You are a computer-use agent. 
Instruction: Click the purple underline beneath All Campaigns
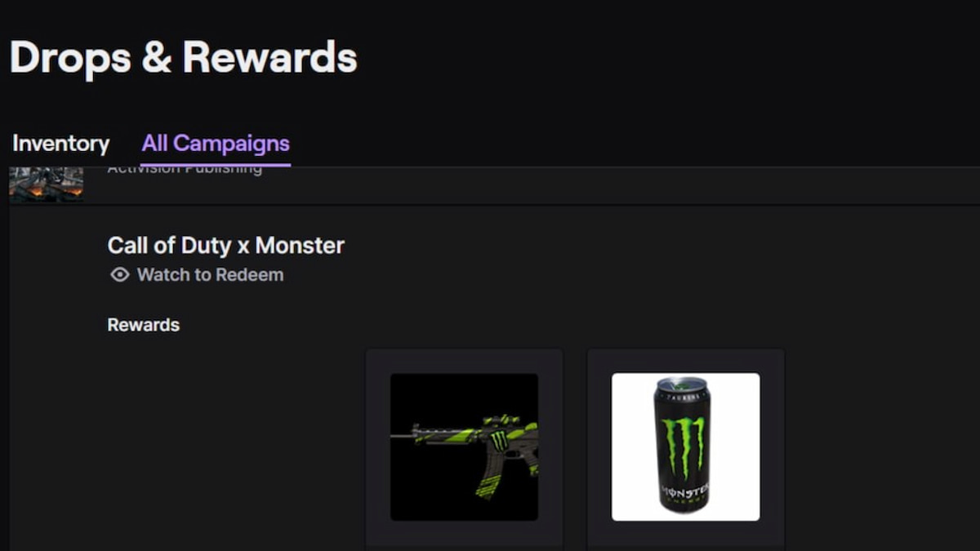point(216,165)
